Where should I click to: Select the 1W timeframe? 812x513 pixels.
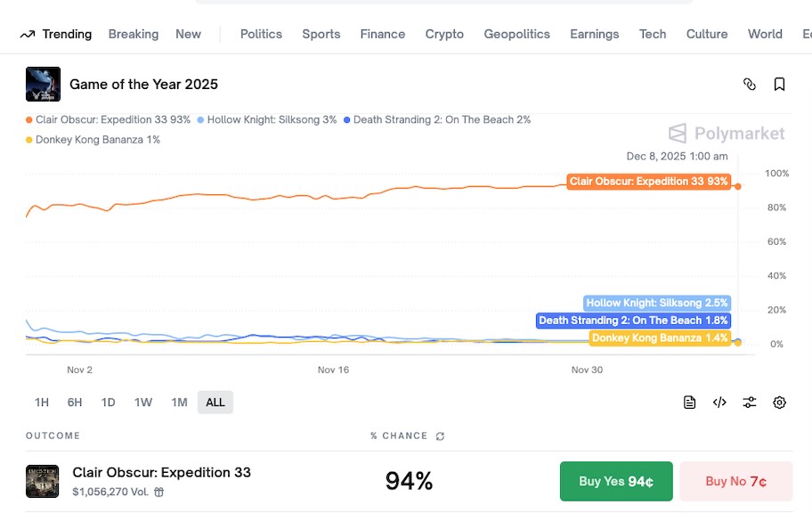(x=143, y=403)
